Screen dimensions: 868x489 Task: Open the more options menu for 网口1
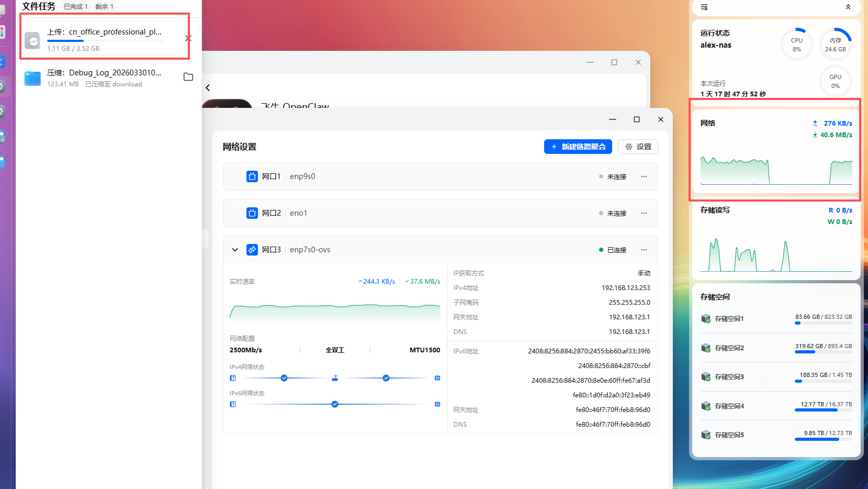pyautogui.click(x=644, y=176)
